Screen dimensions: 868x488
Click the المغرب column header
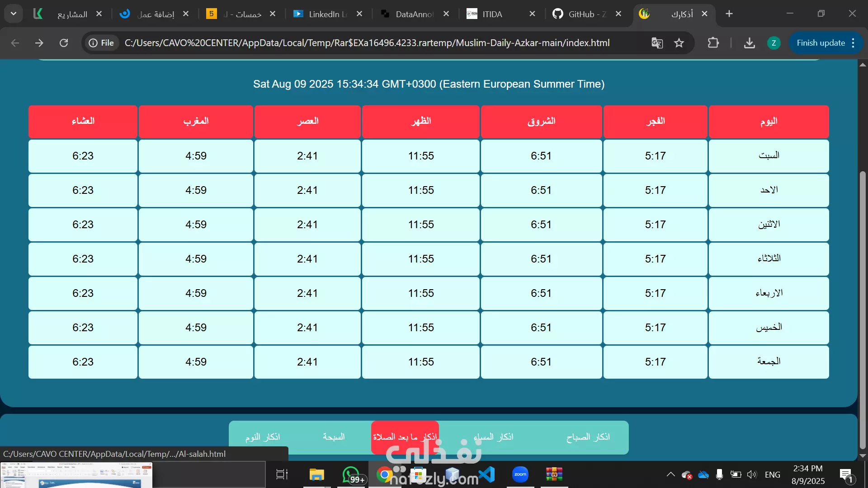point(196,122)
